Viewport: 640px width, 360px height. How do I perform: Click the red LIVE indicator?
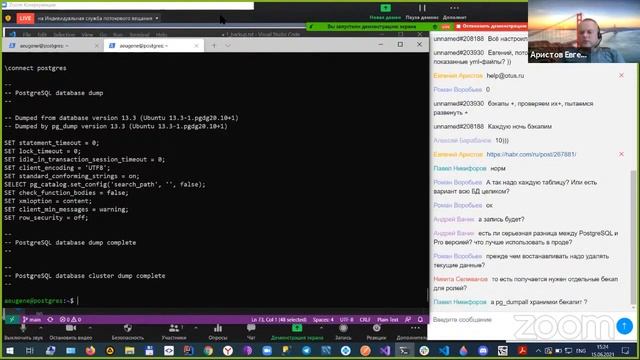click(x=25, y=18)
